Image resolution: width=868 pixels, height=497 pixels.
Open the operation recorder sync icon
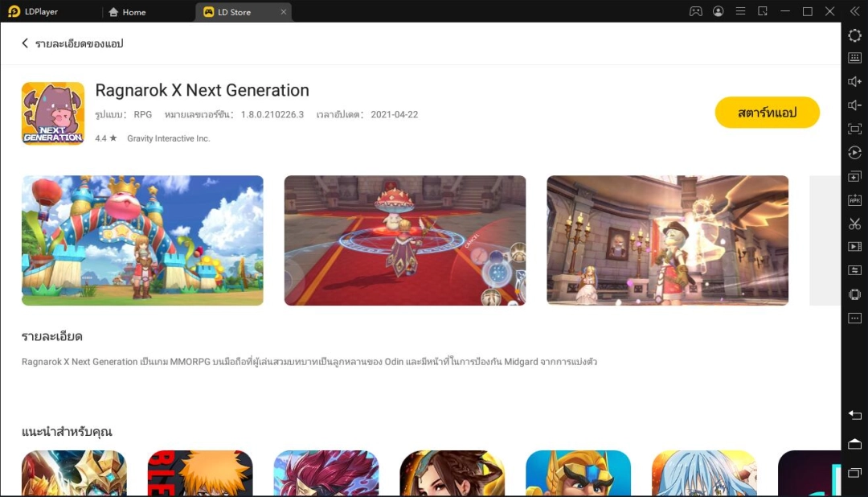[854, 153]
